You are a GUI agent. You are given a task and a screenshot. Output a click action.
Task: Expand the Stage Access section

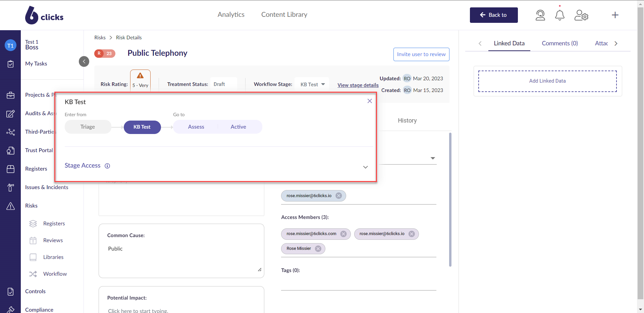(x=365, y=167)
